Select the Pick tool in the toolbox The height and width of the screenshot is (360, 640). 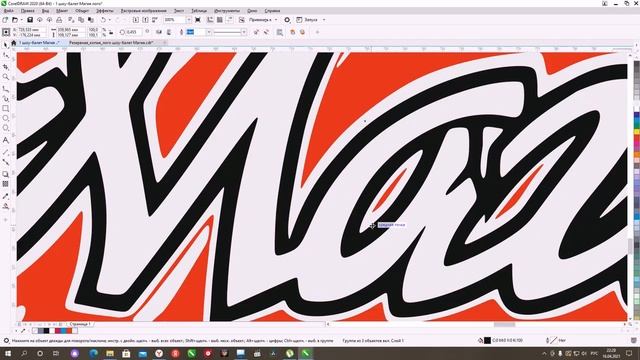pyautogui.click(x=5, y=45)
